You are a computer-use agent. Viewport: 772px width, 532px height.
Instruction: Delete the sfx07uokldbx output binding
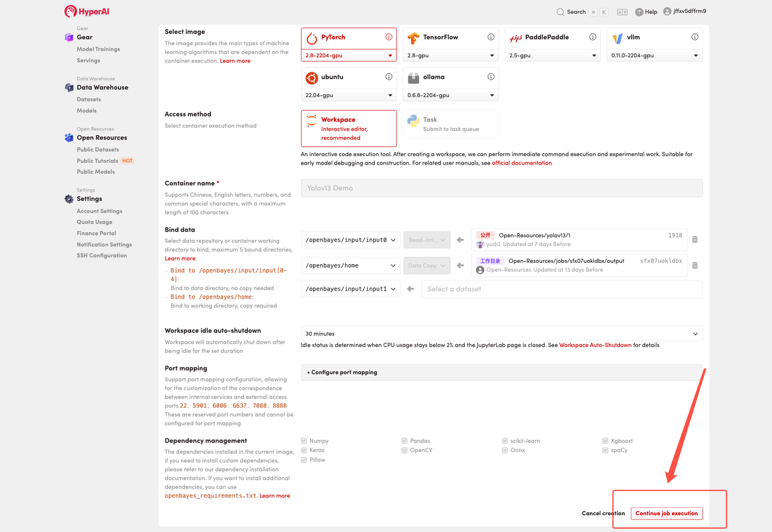695,265
